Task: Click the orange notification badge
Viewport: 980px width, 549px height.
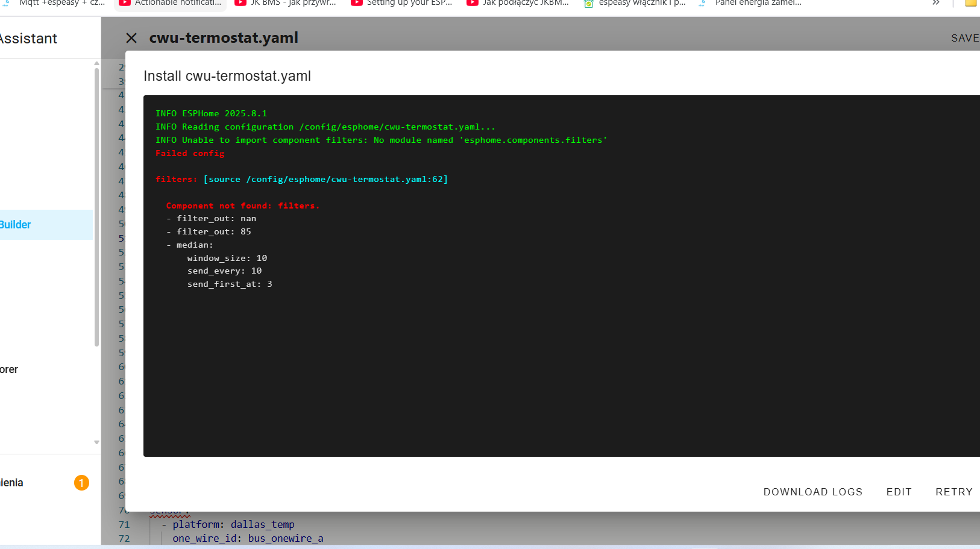Action: click(81, 483)
